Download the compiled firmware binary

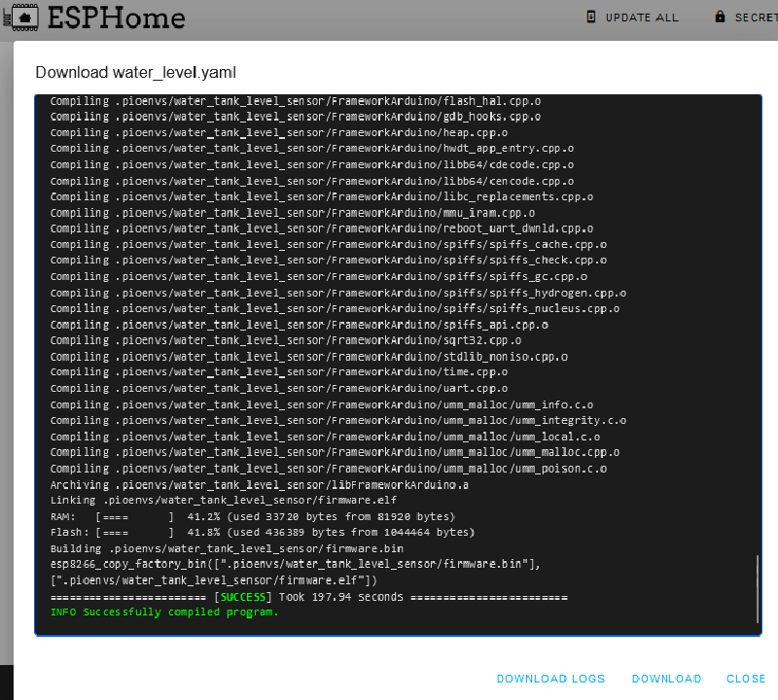(666, 679)
